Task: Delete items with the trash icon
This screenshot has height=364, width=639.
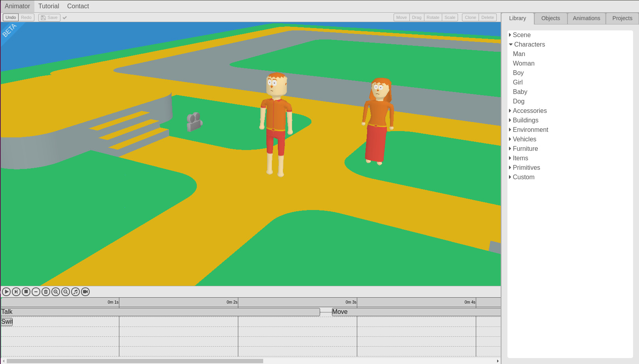Action: point(45,292)
